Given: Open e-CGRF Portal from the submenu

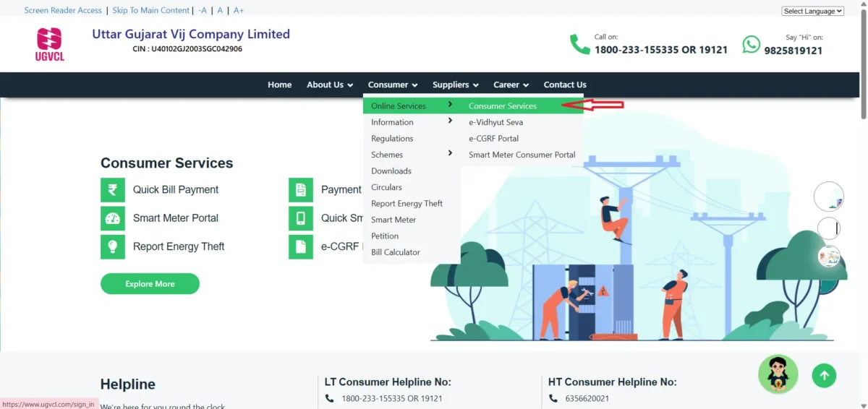Looking at the screenshot, I should coord(493,139).
